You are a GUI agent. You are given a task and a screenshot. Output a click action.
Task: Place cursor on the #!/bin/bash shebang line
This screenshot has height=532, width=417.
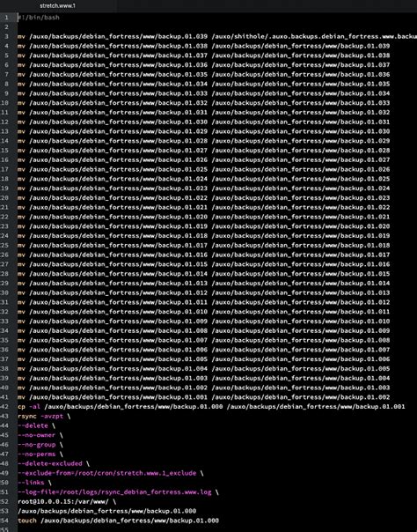(39, 18)
